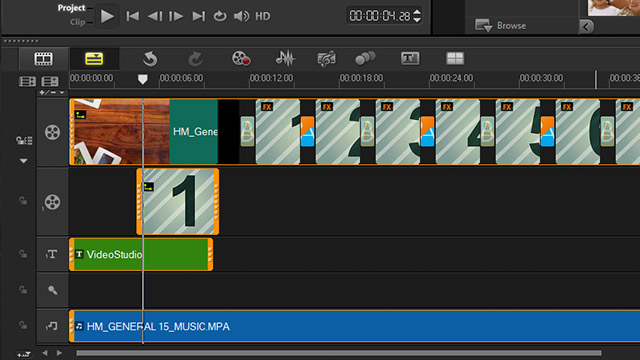The width and height of the screenshot is (640, 360).
Task: Click the playhead marker on the ruler
Action: pos(142,79)
